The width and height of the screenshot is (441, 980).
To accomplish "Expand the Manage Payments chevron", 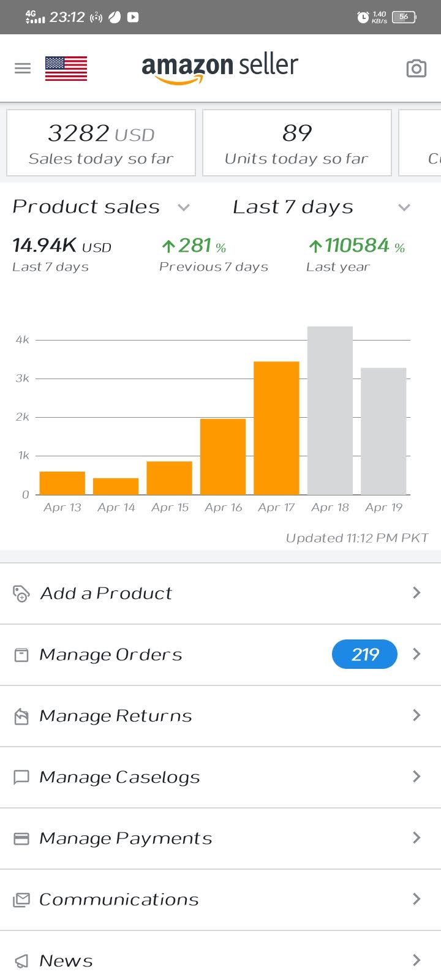I will 417,837.
